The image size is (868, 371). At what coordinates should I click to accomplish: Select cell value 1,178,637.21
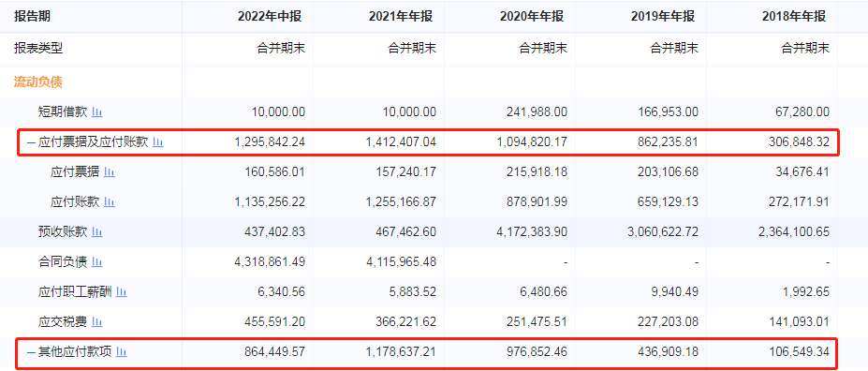pos(401,351)
